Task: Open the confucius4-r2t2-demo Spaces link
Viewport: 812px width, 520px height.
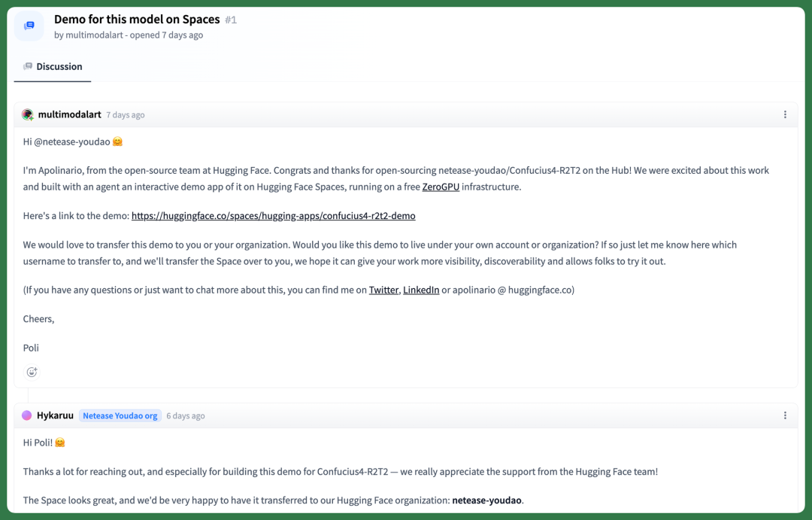Action: pos(274,216)
